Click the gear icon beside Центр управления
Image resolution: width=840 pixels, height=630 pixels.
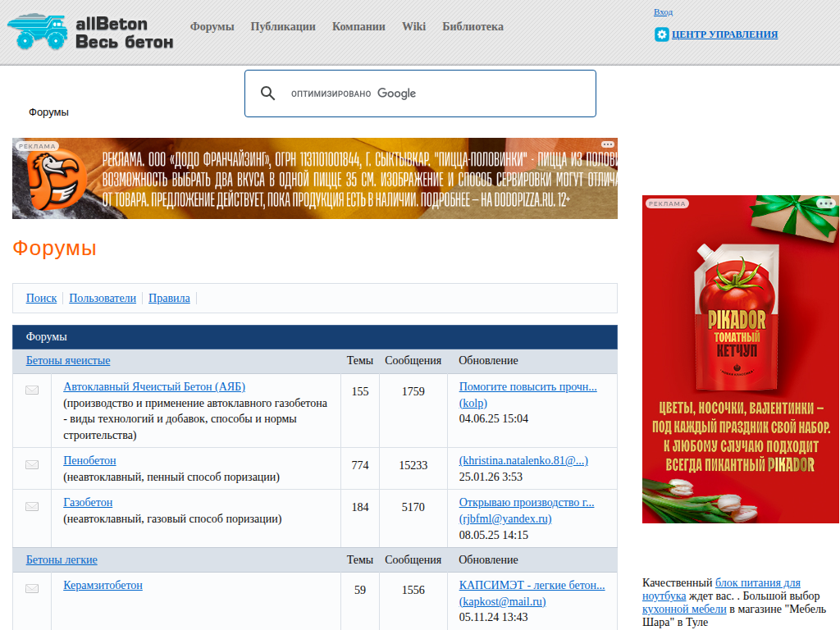(662, 34)
